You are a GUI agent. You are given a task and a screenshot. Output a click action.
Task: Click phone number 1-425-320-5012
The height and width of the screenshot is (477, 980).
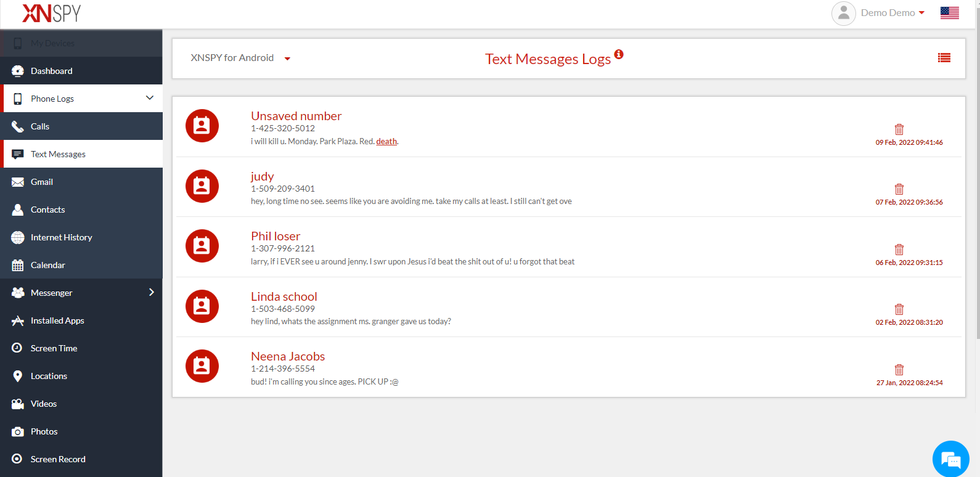click(x=283, y=128)
